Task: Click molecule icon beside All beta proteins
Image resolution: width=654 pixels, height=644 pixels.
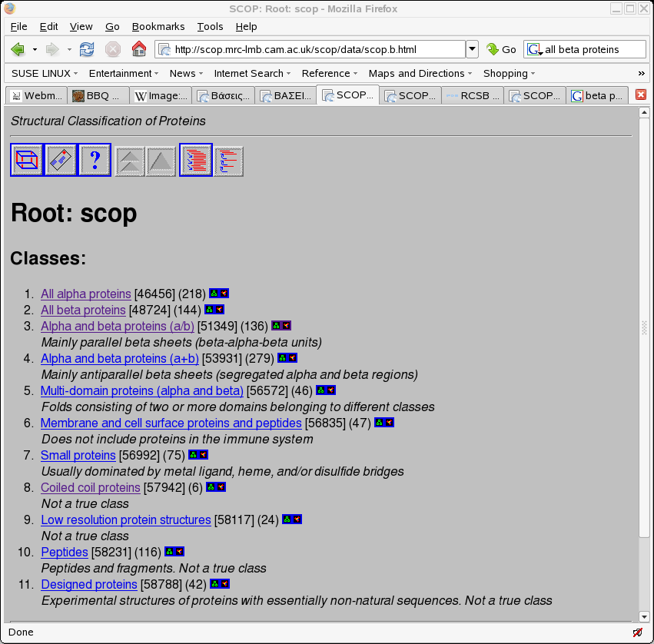Action: click(219, 310)
